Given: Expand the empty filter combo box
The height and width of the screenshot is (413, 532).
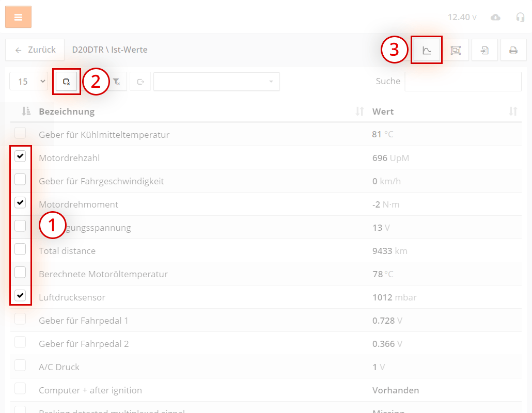Looking at the screenshot, I should click(216, 82).
